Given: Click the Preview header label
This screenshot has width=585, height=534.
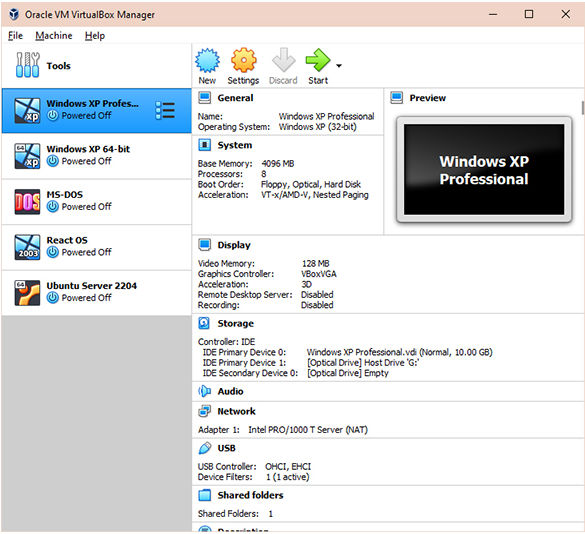Looking at the screenshot, I should tap(428, 98).
